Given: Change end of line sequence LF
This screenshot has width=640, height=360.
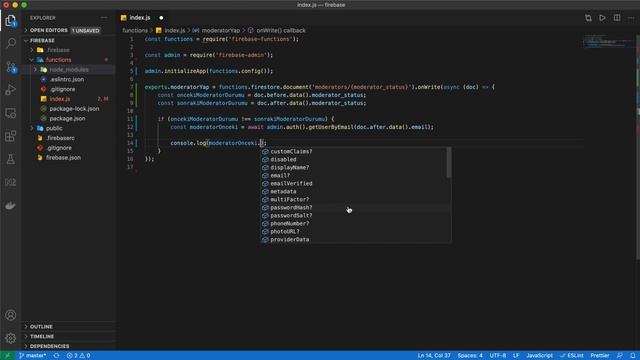Looking at the screenshot, I should pos(516,356).
